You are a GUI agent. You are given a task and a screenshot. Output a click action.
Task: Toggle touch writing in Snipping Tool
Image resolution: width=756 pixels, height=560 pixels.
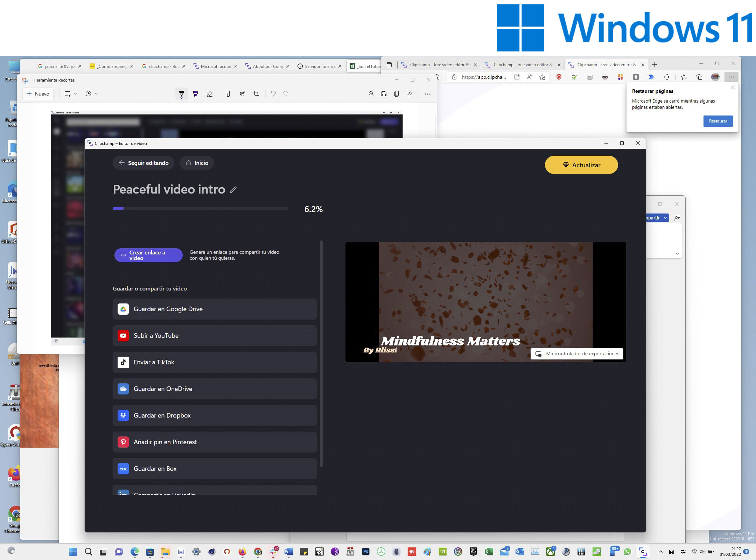click(x=242, y=94)
